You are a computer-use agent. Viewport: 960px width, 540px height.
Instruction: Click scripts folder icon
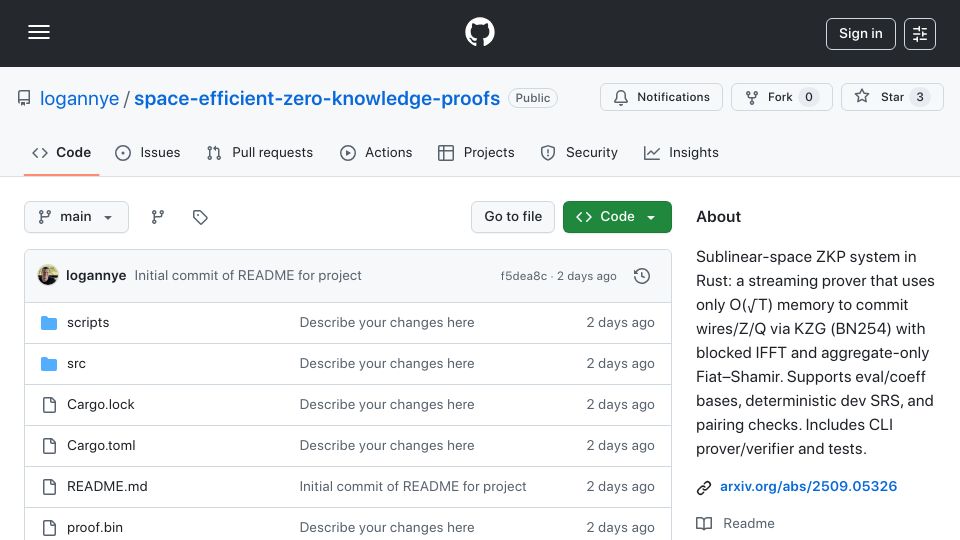pos(49,323)
